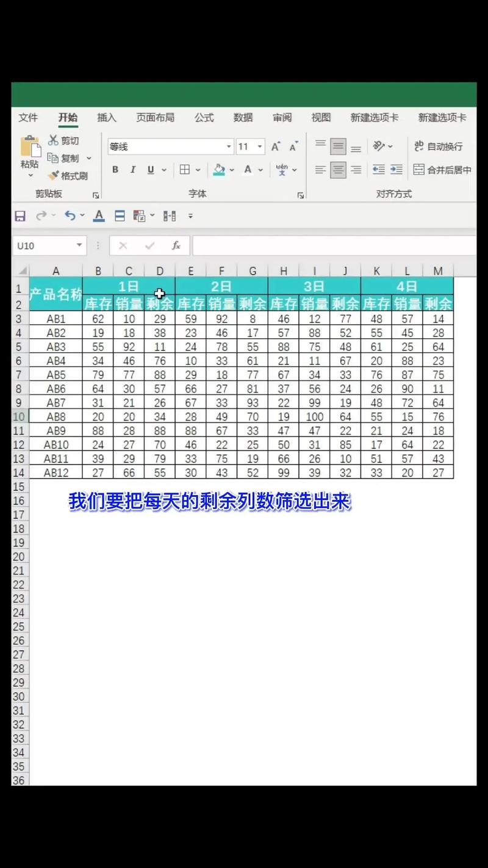Switch to the Data (数据) tab
Viewport: 488px width, 868px height.
(x=243, y=118)
